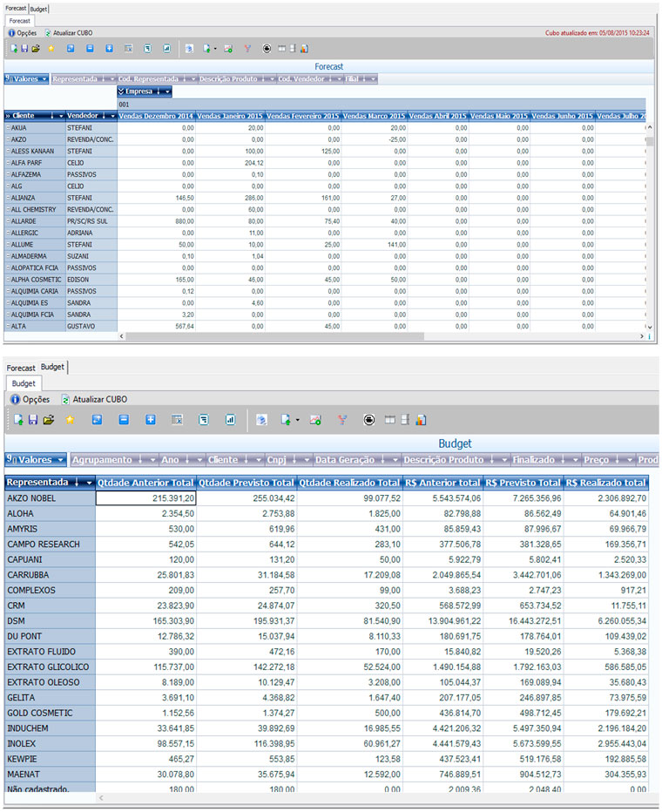The image size is (662, 812).
Task: Click the blue swap-axes icon in Budget toolbar
Action: 97,420
